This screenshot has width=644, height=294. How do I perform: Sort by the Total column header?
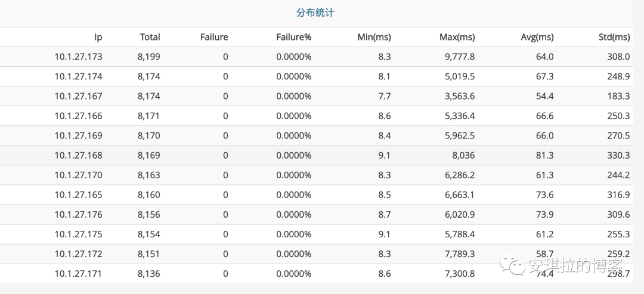point(150,37)
